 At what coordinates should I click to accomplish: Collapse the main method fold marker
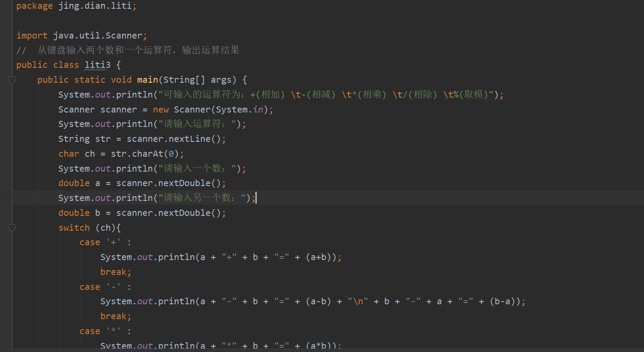12,80
